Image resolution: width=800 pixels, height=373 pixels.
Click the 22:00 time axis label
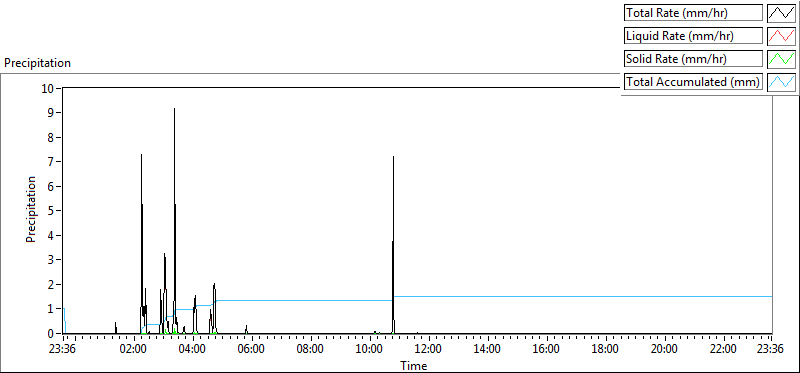724,350
